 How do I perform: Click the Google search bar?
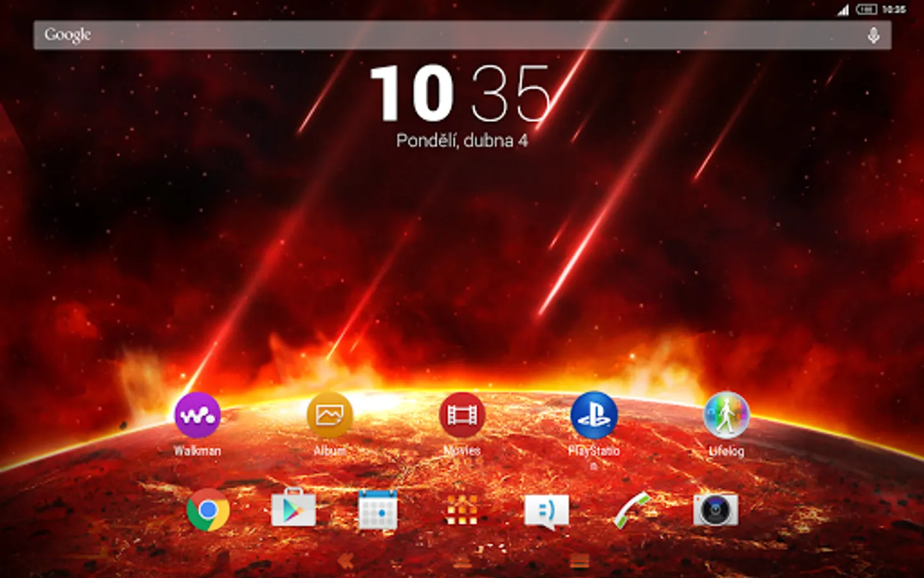click(x=462, y=35)
